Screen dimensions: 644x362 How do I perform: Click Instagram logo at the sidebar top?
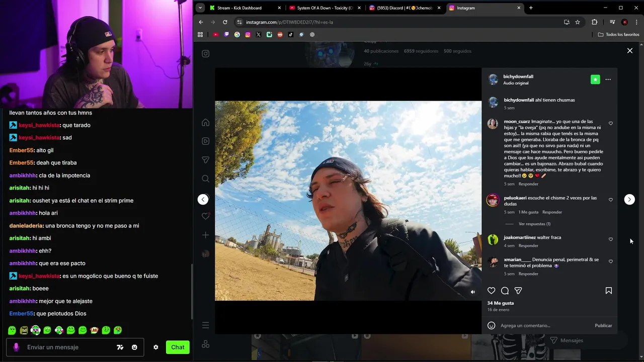205,53
